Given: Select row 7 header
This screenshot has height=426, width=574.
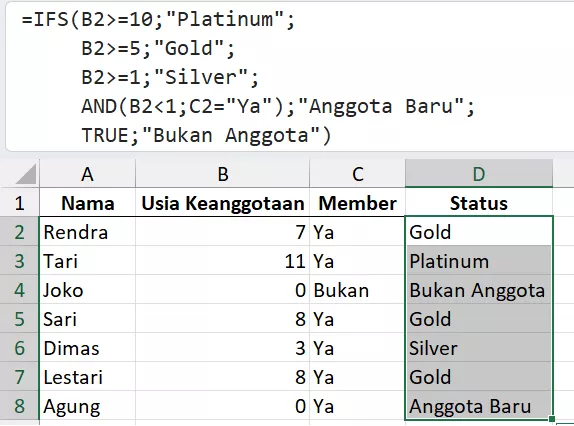Looking at the screenshot, I should [x=19, y=377].
